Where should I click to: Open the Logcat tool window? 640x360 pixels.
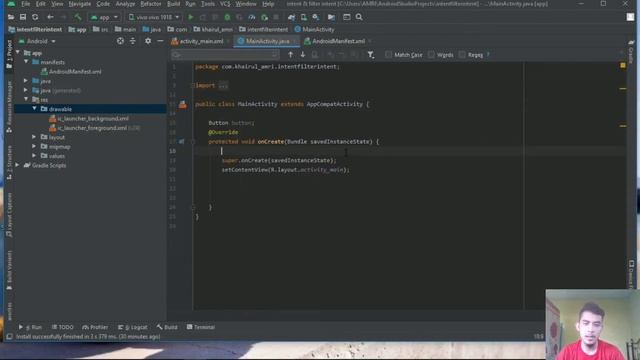click(133, 327)
